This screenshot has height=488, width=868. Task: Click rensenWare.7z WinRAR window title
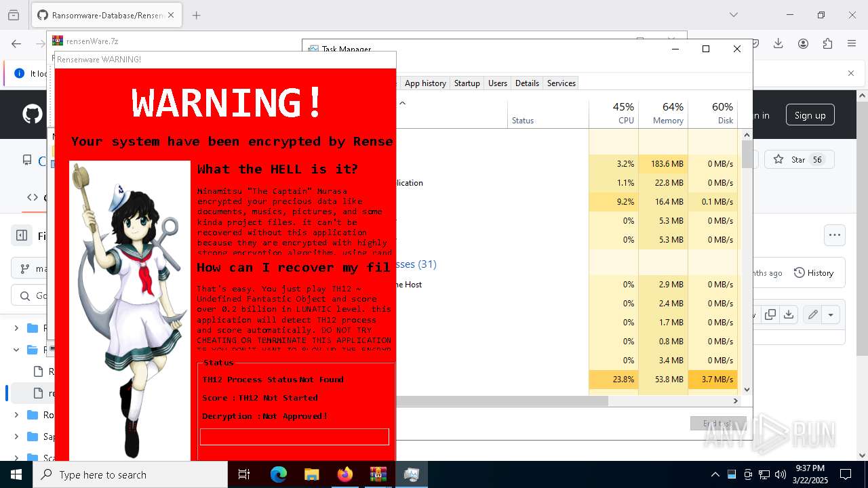tap(92, 41)
